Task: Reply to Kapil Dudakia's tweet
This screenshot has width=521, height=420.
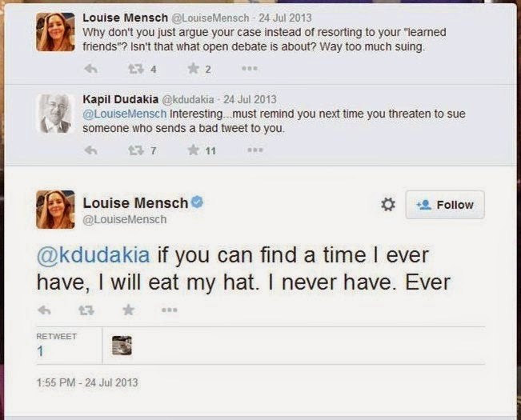Action: (x=90, y=150)
